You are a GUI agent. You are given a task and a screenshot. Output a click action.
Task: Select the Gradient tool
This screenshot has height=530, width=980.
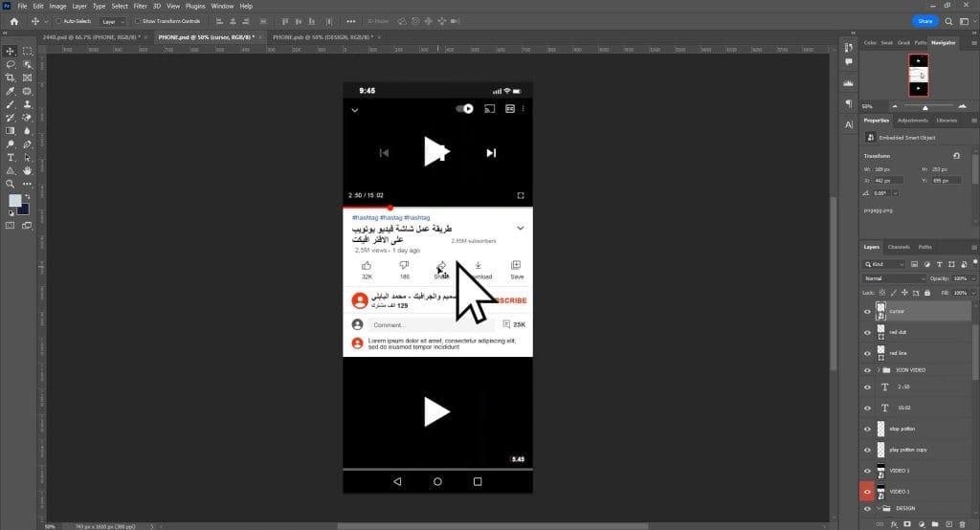pyautogui.click(x=10, y=131)
